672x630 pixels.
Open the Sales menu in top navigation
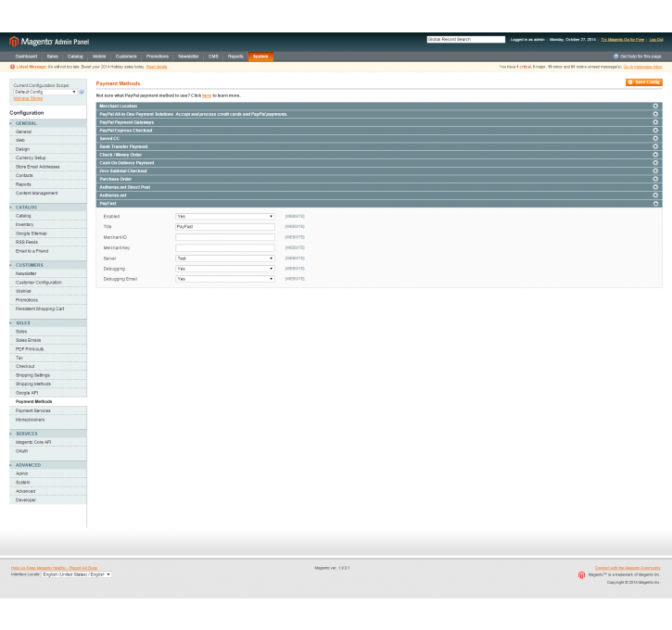pos(52,57)
